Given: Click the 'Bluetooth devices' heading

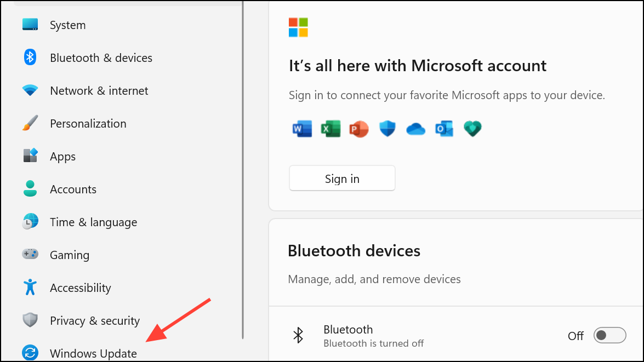Looking at the screenshot, I should coord(354,251).
